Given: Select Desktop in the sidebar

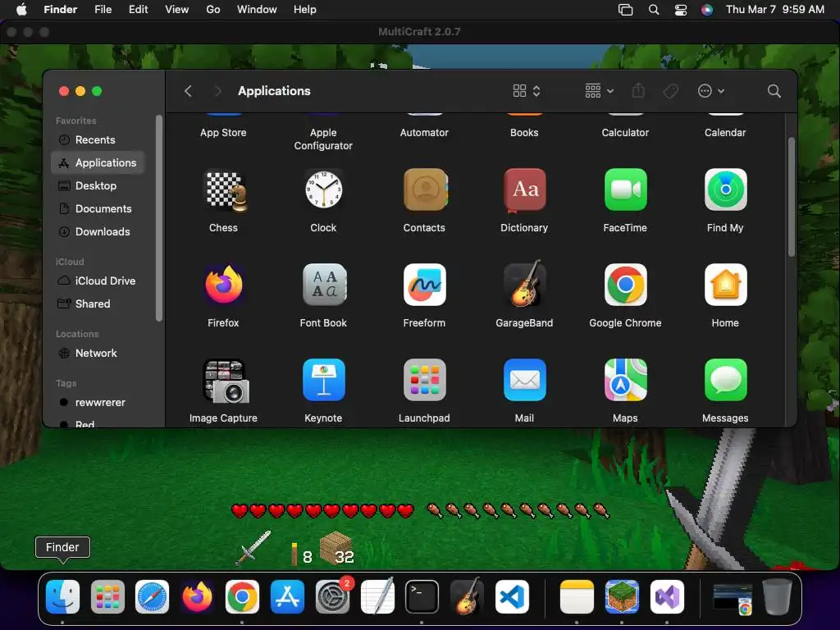Looking at the screenshot, I should click(98, 186).
